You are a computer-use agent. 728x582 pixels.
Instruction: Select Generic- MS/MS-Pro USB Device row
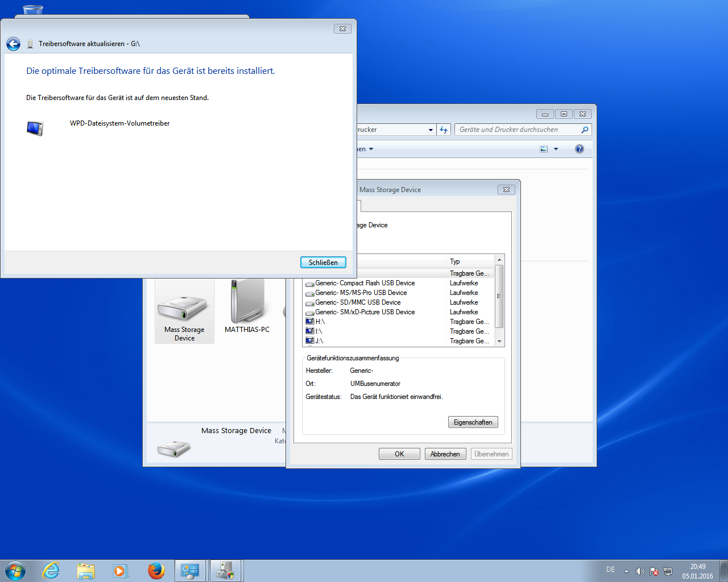click(x=399, y=293)
